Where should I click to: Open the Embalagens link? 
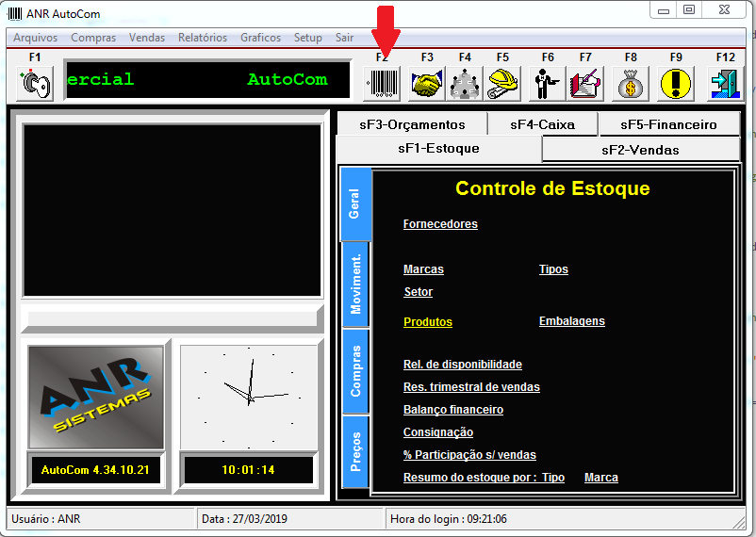(x=572, y=321)
